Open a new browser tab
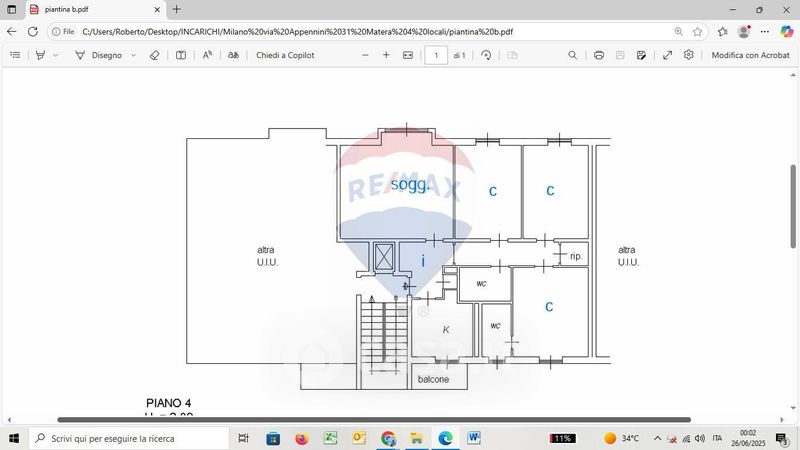Viewport: 800px width, 450px height. pos(177,9)
